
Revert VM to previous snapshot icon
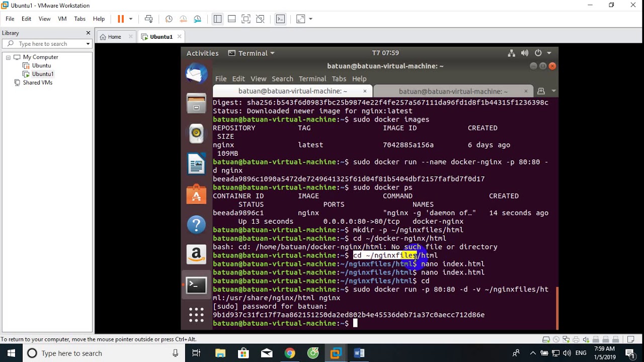click(183, 19)
